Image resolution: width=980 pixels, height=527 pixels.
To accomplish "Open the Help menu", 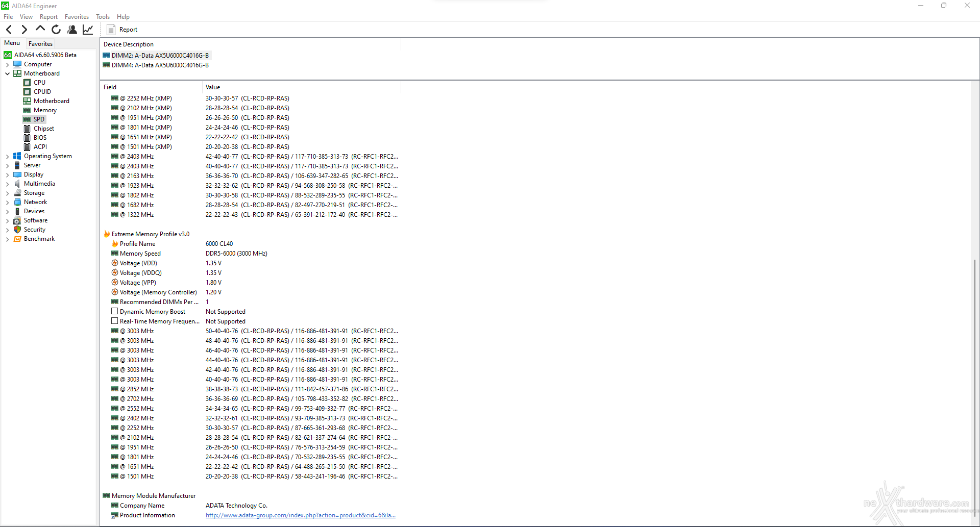I will 123,17.
